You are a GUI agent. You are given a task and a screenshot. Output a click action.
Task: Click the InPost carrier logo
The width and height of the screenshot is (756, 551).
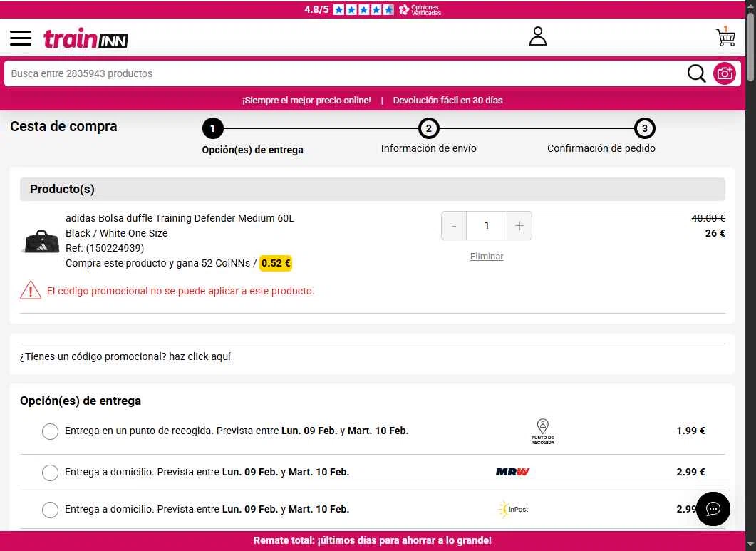(513, 509)
